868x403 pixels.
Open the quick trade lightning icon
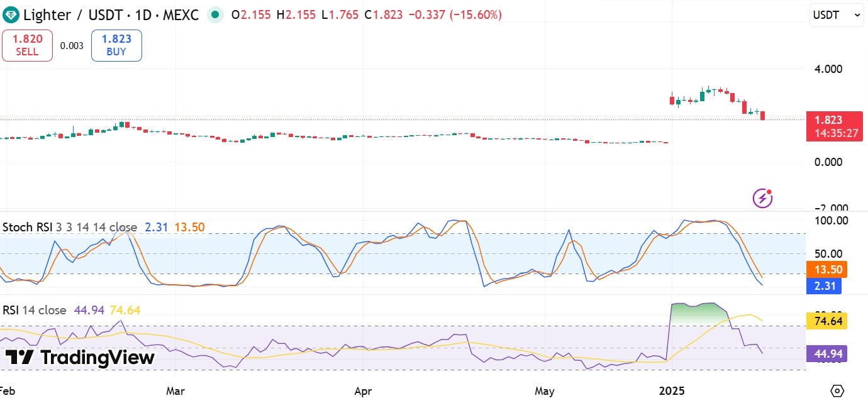pos(762,198)
